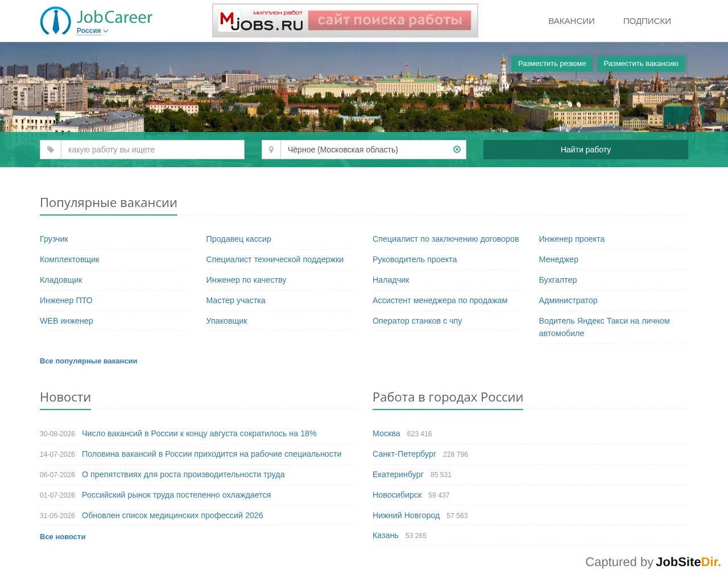The width and height of the screenshot is (728, 579).
Task: Open the Упаковщик vacancy link
Action: (x=227, y=321)
